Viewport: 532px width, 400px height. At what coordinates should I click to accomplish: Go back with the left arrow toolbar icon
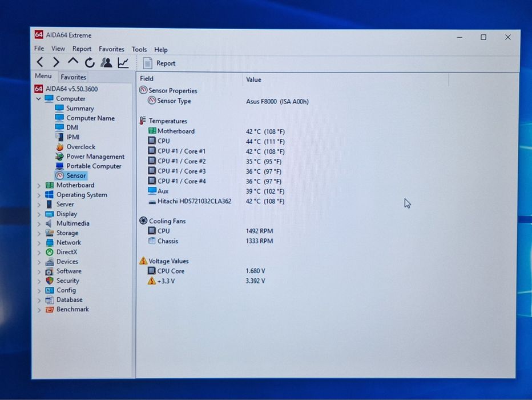coord(40,62)
